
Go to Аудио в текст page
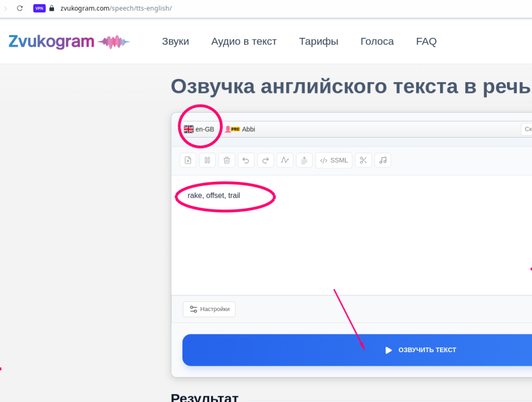click(x=244, y=42)
